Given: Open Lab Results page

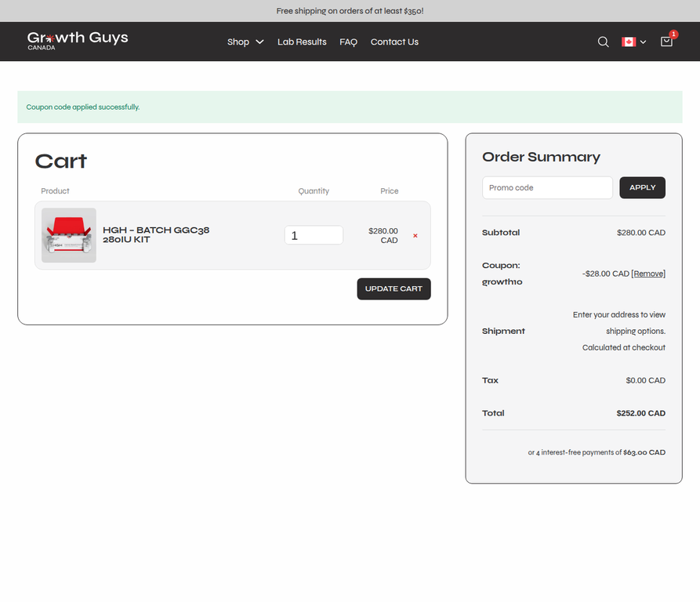Looking at the screenshot, I should click(x=302, y=42).
